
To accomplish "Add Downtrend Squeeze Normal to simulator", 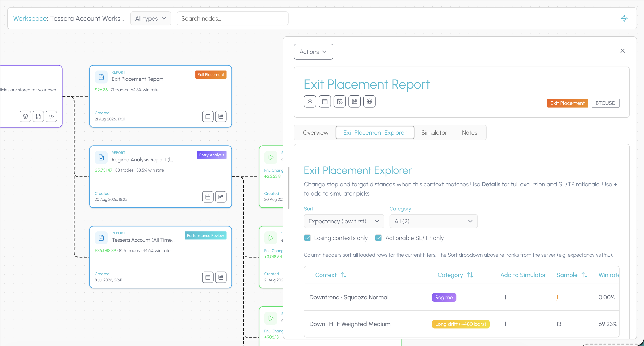I will 505,297.
